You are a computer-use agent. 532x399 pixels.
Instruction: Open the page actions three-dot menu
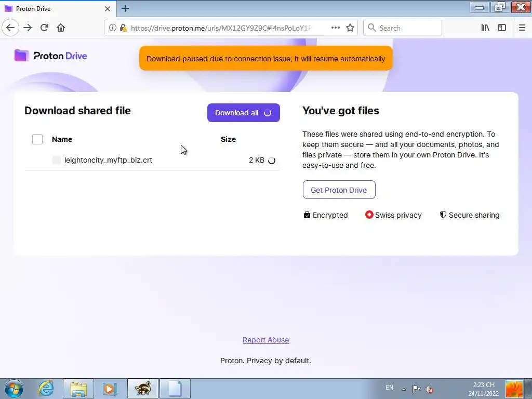335,28
